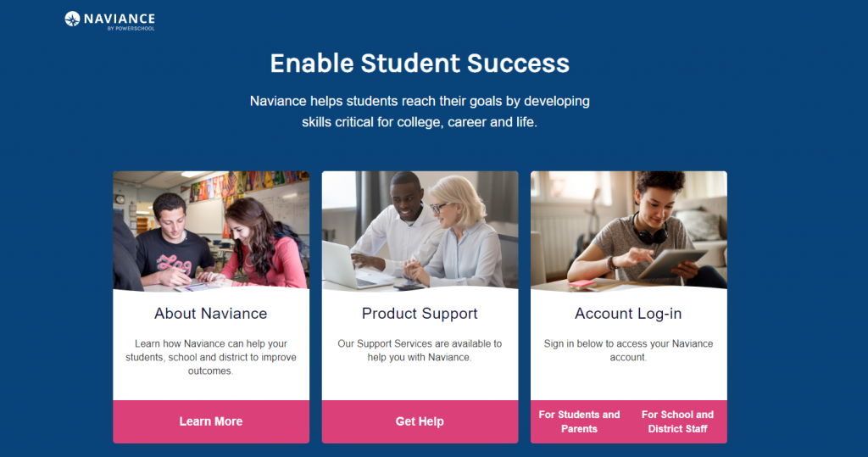Click the Product Support card heading
The width and height of the screenshot is (868, 457).
420,314
